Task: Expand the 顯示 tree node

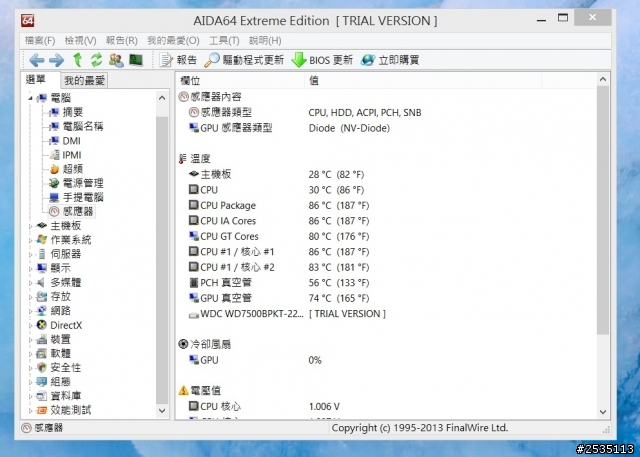Action: 30,268
